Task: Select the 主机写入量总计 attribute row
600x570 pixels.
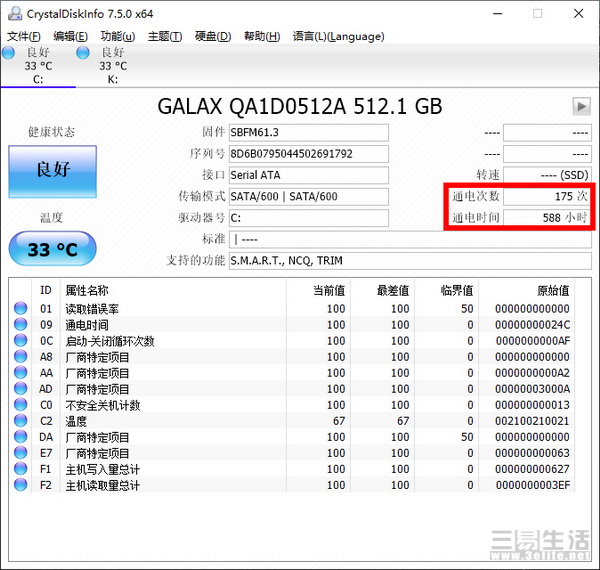Action: [292, 469]
